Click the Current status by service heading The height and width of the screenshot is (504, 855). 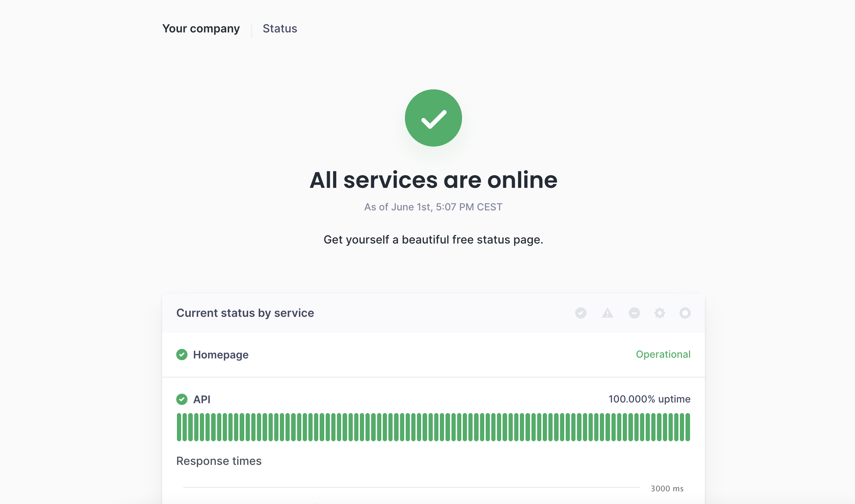pyautogui.click(x=245, y=313)
